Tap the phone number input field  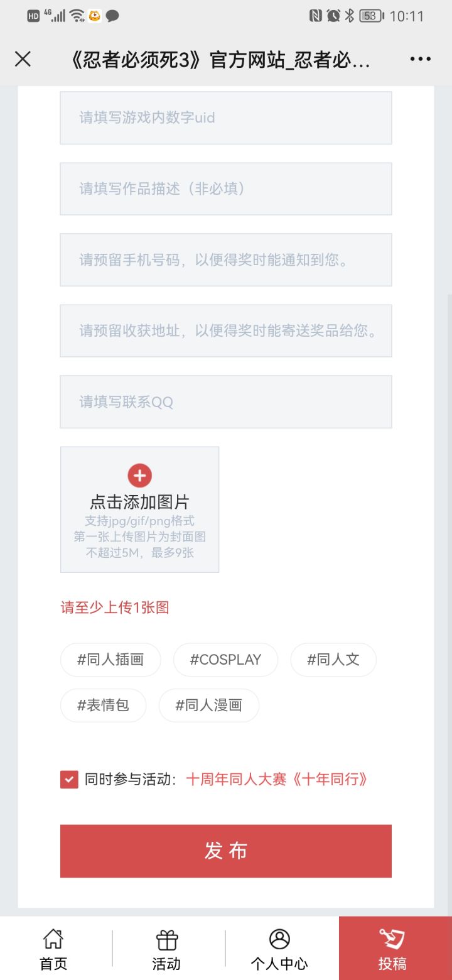coord(226,260)
